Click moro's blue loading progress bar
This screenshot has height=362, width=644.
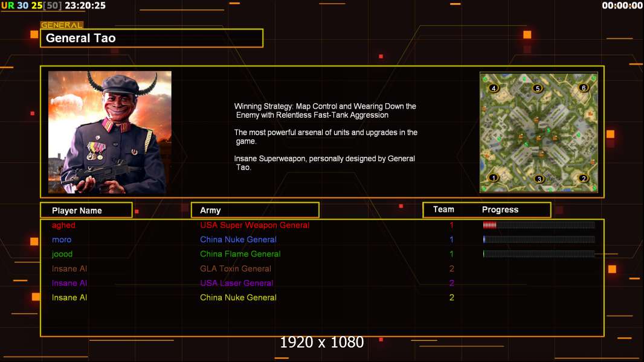539,240
